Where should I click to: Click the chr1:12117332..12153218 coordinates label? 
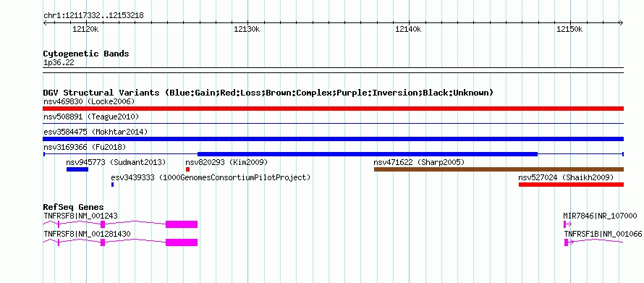[x=93, y=16]
